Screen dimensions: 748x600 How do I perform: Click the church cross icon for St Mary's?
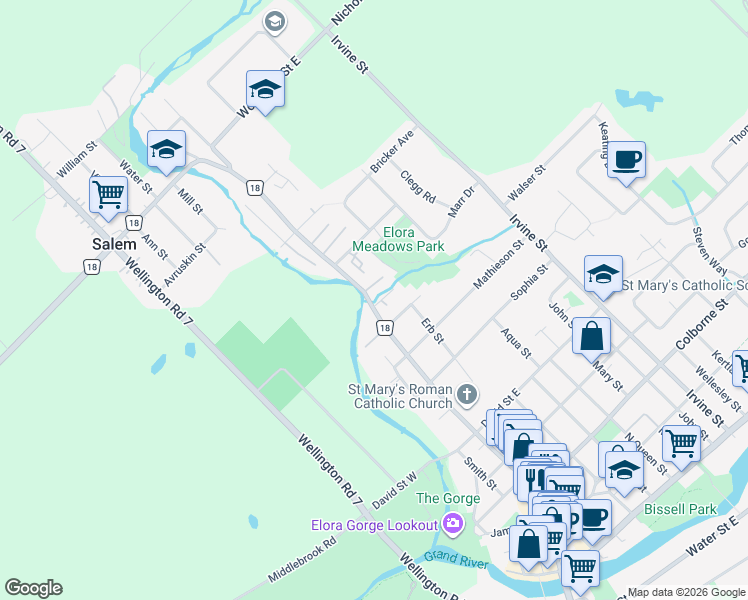coord(467,395)
